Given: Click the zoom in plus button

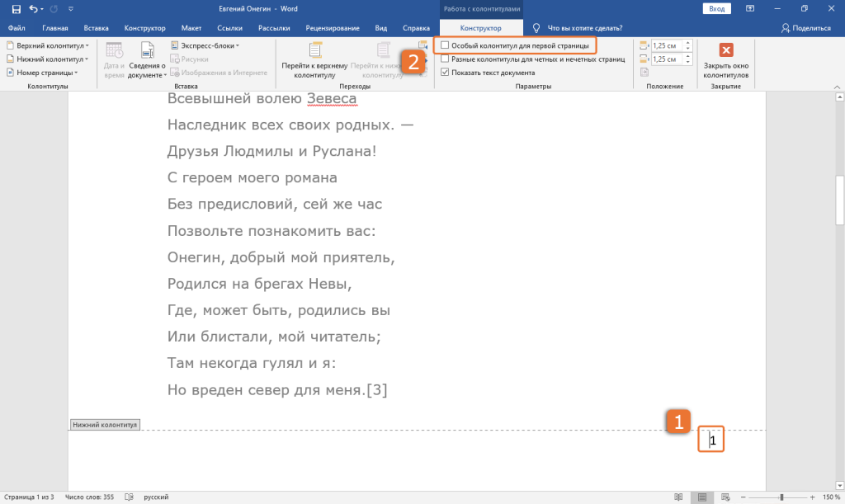Looking at the screenshot, I should coord(812,497).
